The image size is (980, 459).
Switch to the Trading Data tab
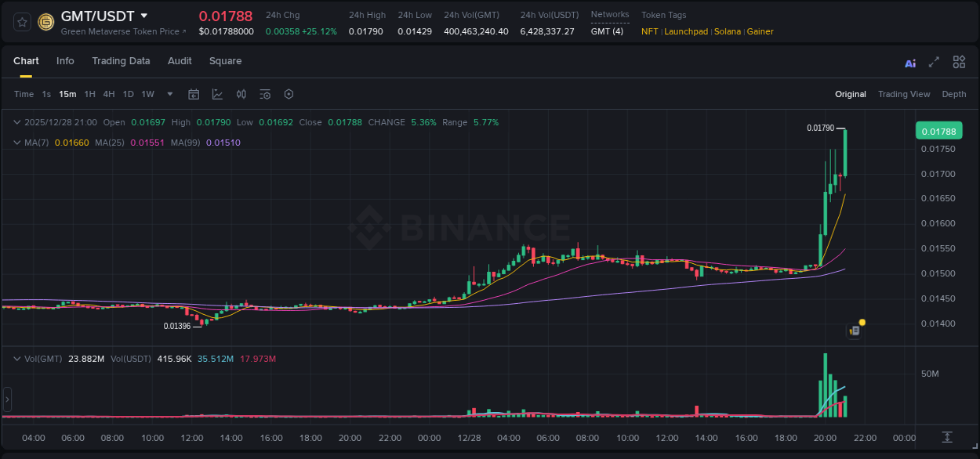pyautogui.click(x=121, y=61)
